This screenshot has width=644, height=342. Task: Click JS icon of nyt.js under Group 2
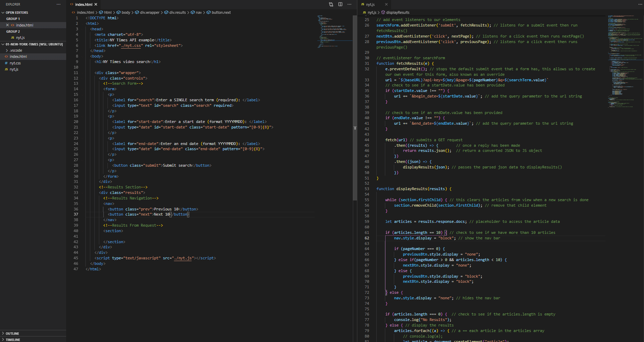coord(13,38)
